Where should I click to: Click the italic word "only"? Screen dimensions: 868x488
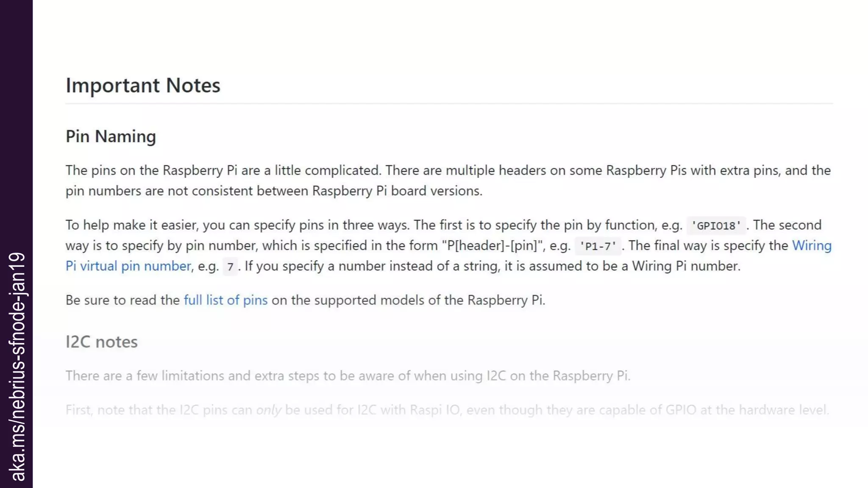click(269, 410)
